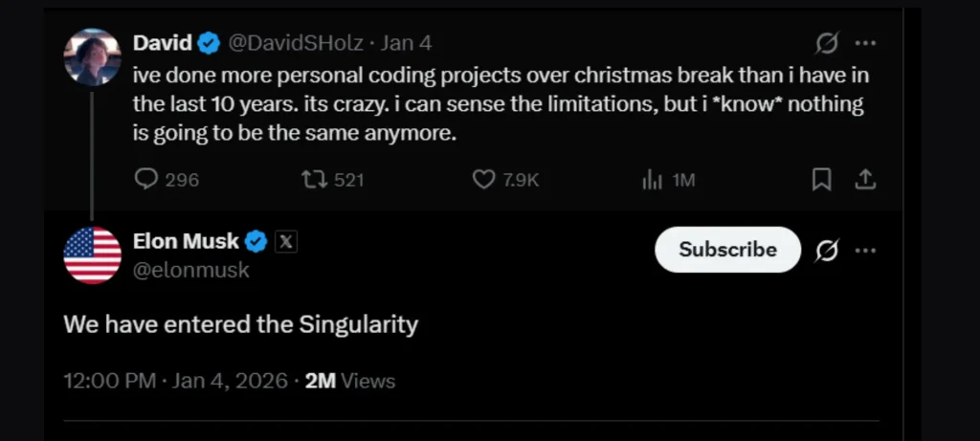Like David's tweet with heart icon
The height and width of the screenshot is (441, 980).
coord(484,179)
